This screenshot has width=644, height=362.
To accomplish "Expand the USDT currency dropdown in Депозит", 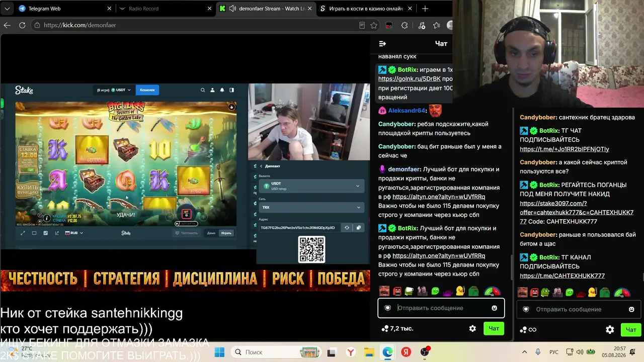I will 311,186.
